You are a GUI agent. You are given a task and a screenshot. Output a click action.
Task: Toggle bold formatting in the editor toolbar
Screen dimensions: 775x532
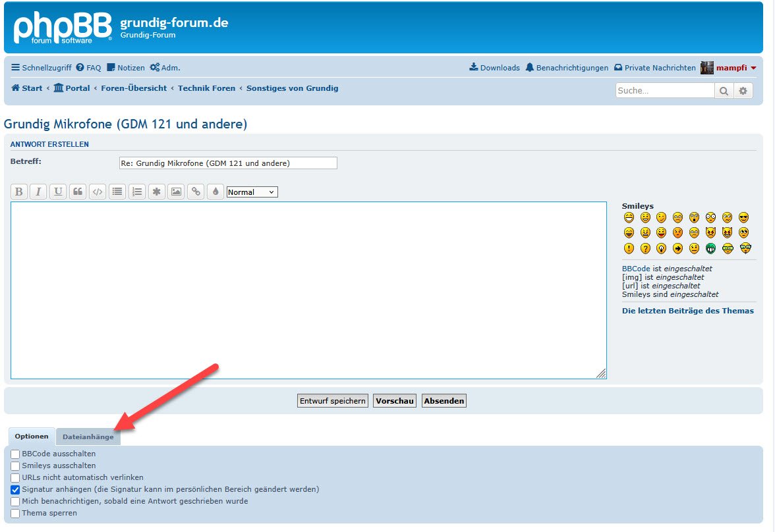coord(19,192)
